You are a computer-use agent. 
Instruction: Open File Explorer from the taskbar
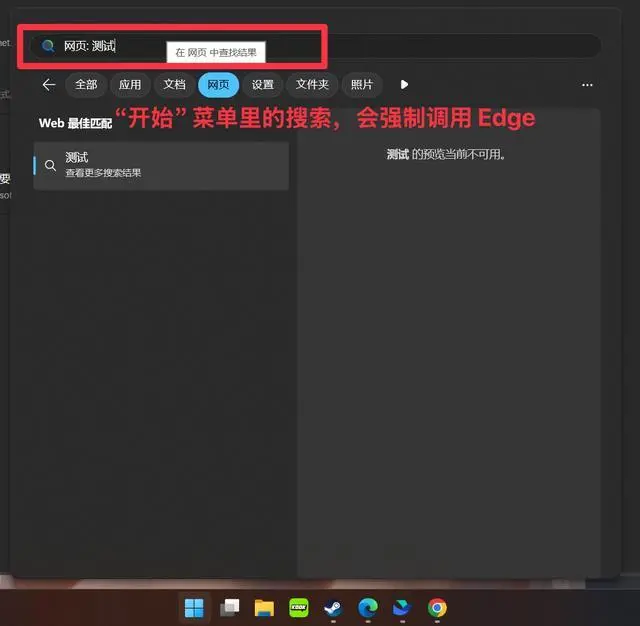click(x=264, y=608)
